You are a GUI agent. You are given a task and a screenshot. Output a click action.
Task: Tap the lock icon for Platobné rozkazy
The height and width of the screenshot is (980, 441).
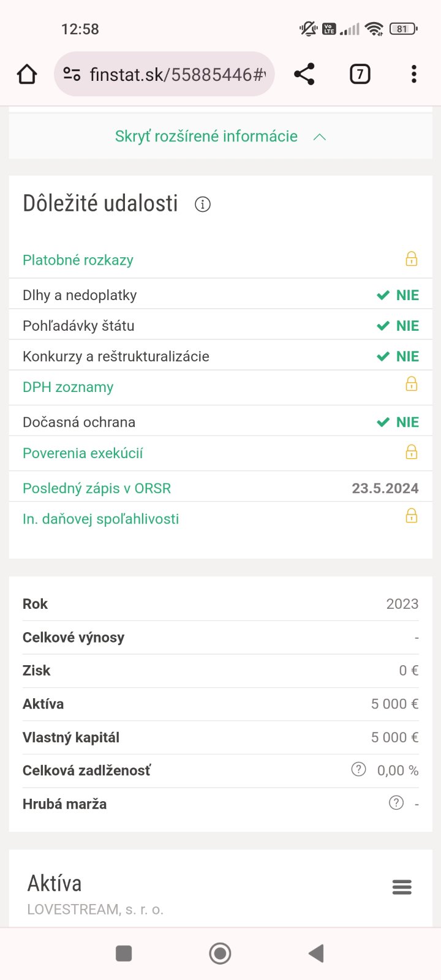[x=412, y=259]
